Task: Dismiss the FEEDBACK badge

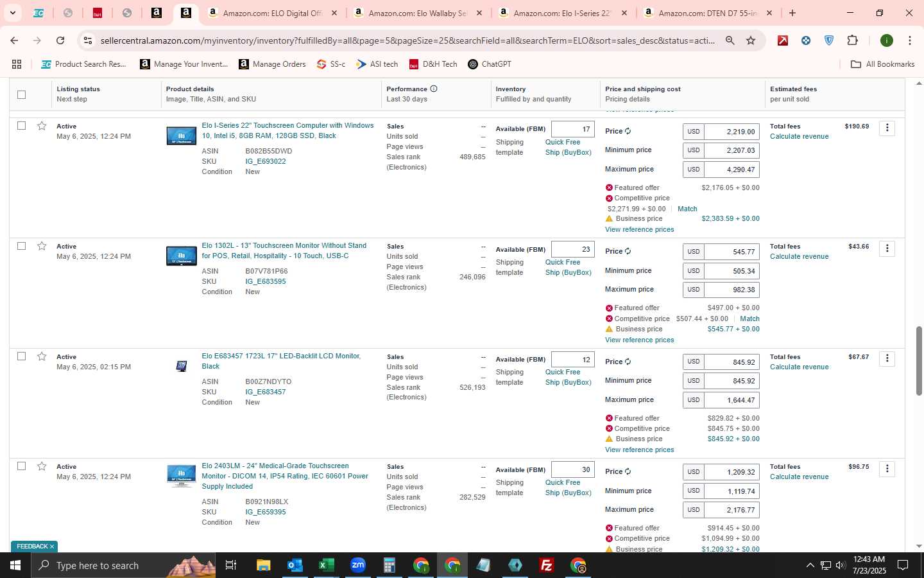Action: 52,547
